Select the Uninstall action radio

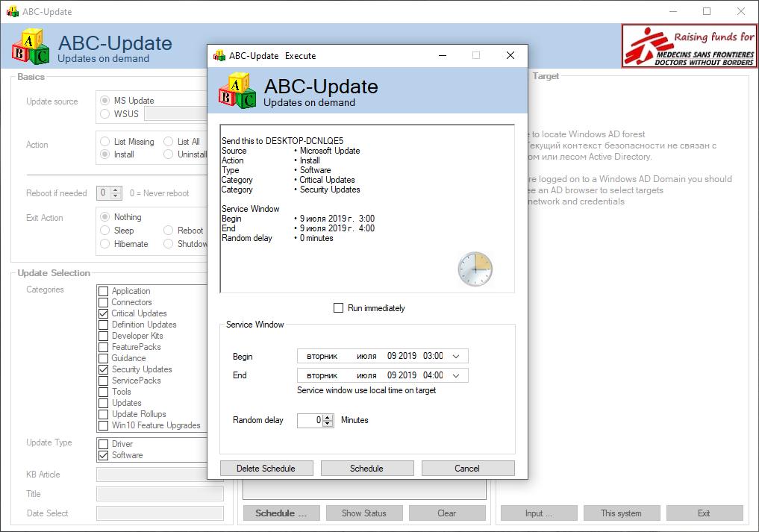point(168,154)
